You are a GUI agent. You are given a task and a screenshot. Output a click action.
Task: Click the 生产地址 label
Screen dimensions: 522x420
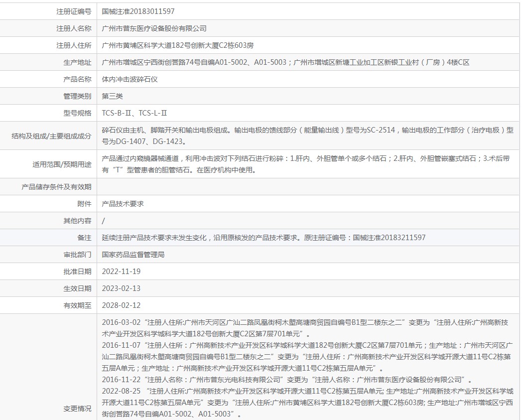tap(77, 63)
